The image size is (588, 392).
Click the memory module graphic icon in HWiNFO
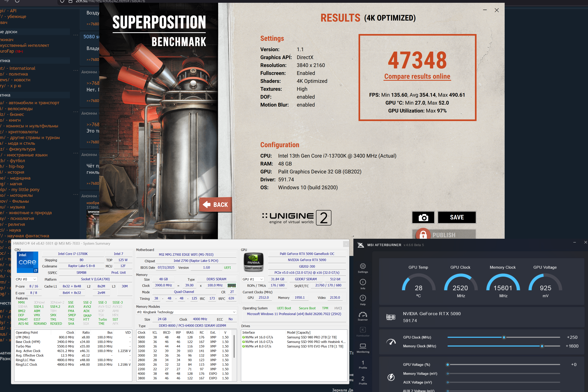tap(231, 285)
